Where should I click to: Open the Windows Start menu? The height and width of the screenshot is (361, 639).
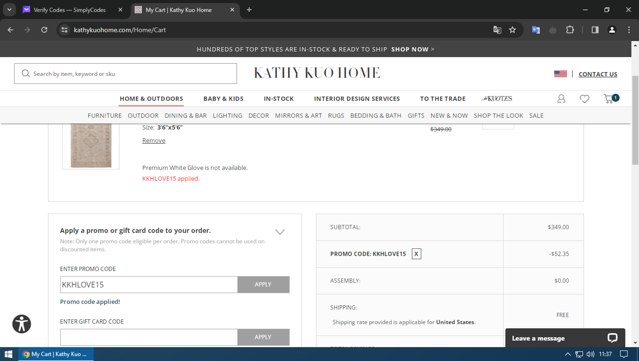[8, 354]
